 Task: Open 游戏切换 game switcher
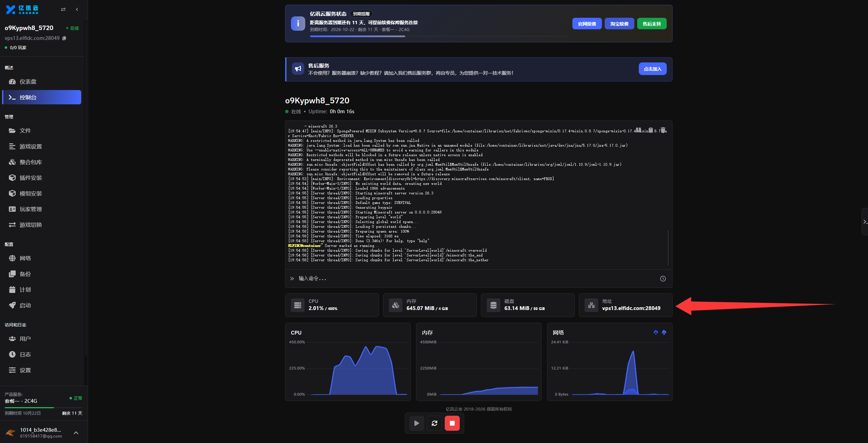42,225
